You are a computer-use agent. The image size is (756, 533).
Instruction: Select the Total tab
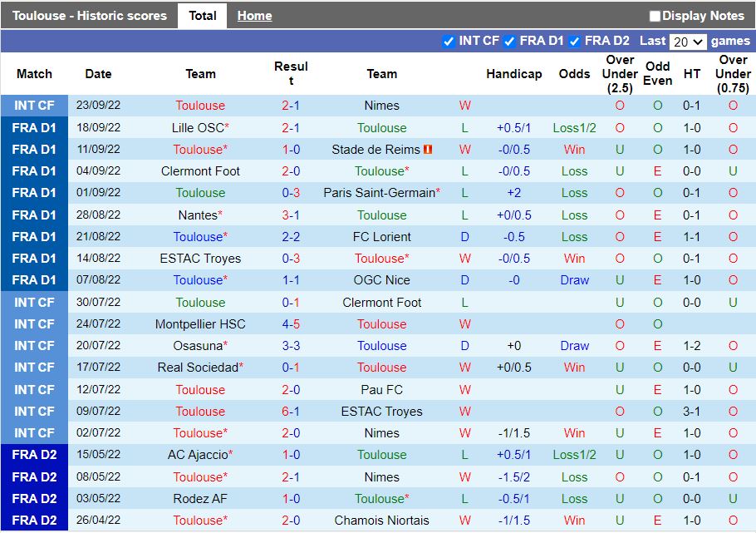click(x=203, y=16)
